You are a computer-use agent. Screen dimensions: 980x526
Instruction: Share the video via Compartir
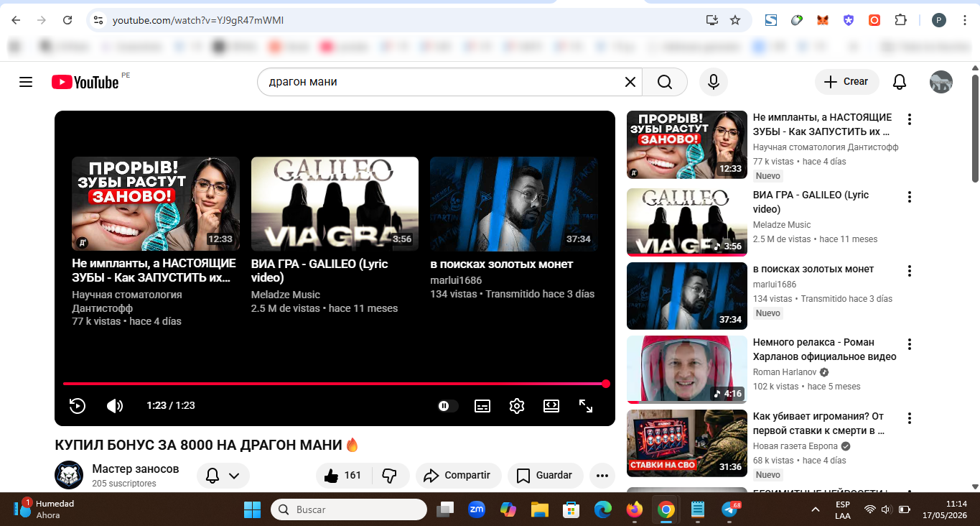457,476
